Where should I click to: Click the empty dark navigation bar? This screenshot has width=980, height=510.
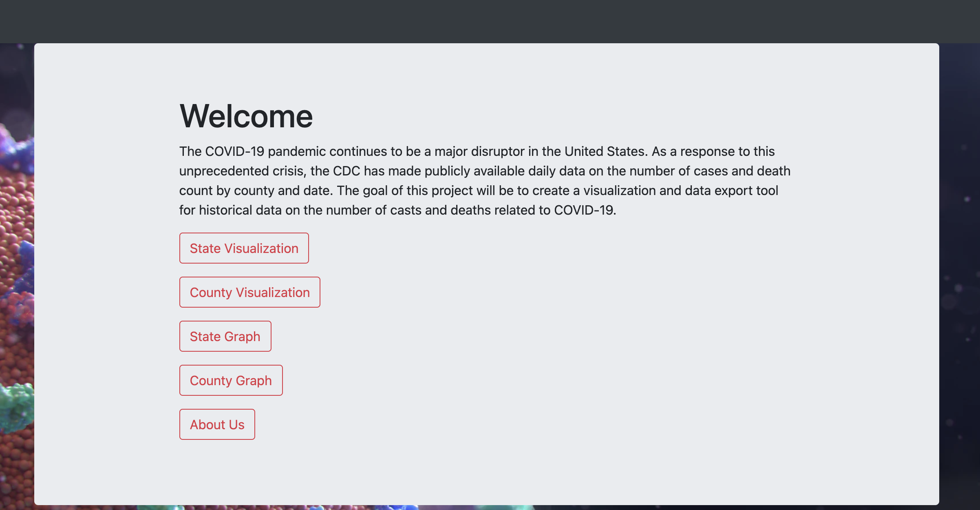pyautogui.click(x=489, y=20)
